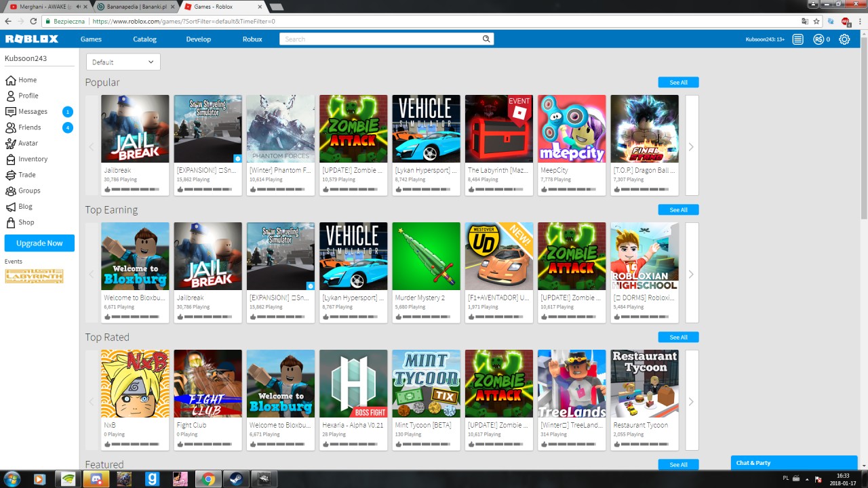The width and height of the screenshot is (868, 488).
Task: Click the Blog icon in sidebar
Action: (x=10, y=207)
